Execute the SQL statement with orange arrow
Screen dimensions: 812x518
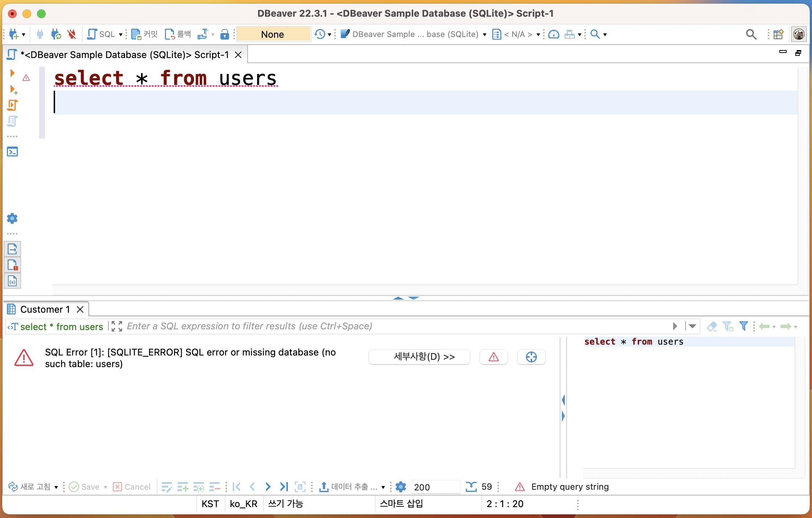(x=12, y=73)
